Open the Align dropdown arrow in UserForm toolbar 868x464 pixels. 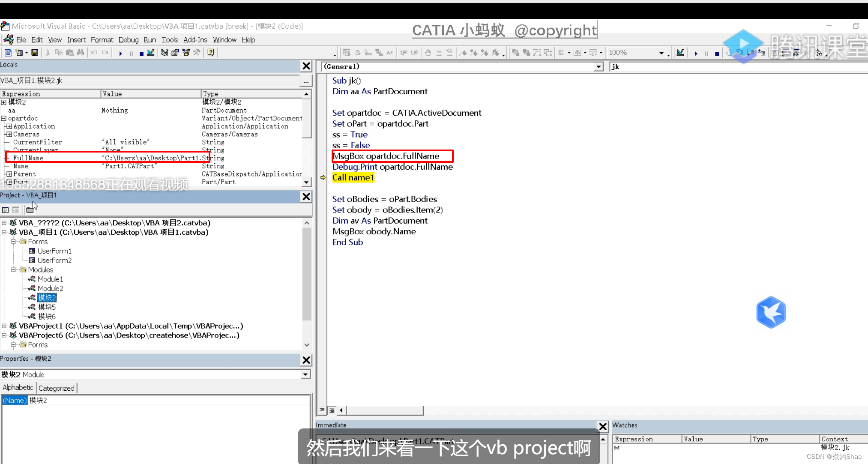(569, 53)
